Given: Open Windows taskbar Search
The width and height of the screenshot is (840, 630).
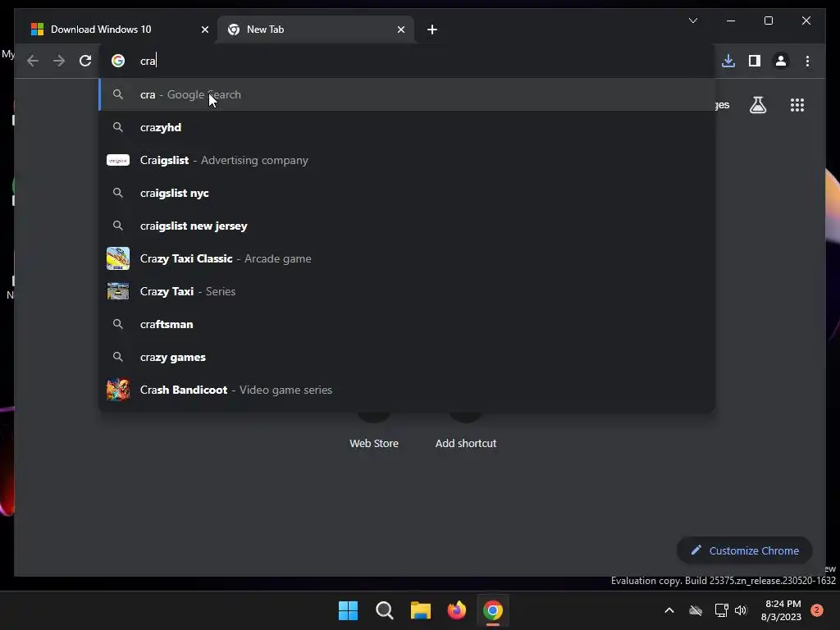Looking at the screenshot, I should click(x=385, y=610).
